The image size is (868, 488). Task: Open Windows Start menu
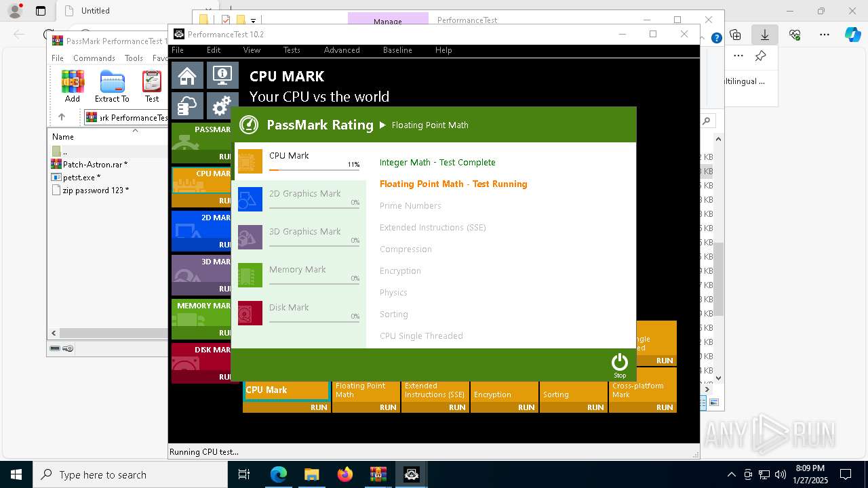[16, 474]
